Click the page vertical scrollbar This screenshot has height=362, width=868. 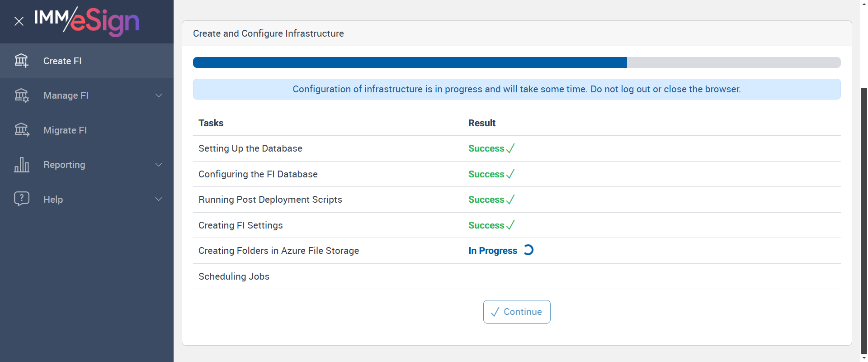coord(864,217)
